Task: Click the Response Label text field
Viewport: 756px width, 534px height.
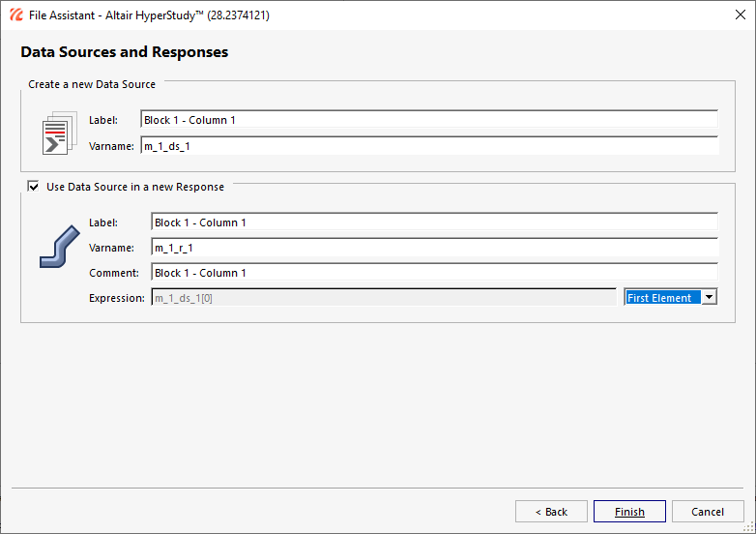Action: (x=434, y=222)
